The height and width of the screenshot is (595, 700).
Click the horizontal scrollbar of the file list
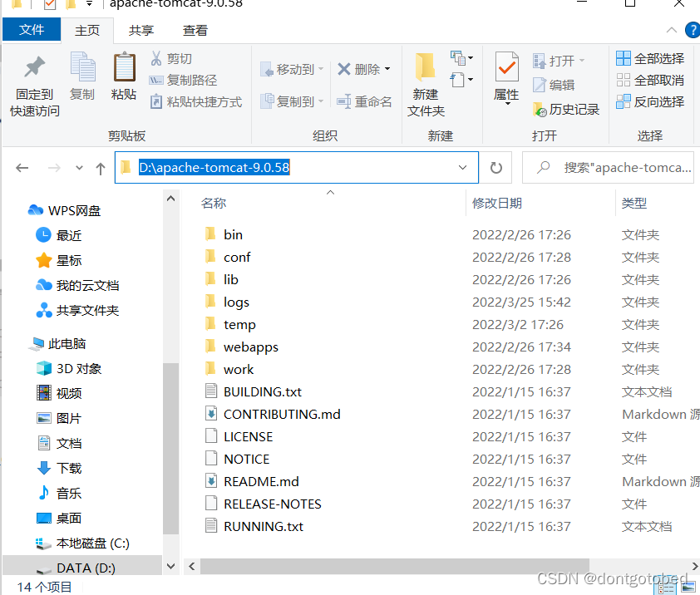click(395, 567)
